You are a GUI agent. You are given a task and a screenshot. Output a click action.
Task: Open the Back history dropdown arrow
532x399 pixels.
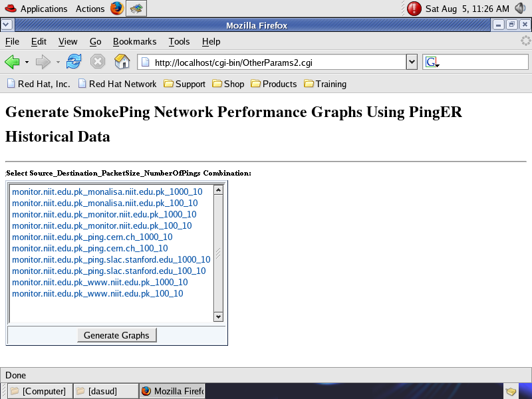click(x=27, y=63)
